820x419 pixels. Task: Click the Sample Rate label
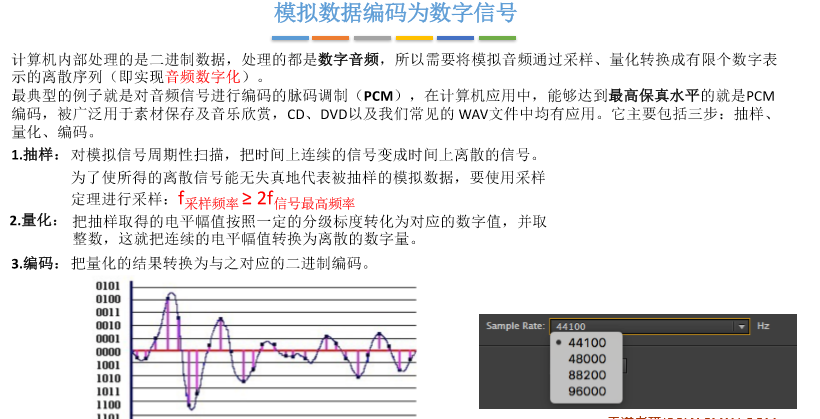pyautogui.click(x=515, y=326)
